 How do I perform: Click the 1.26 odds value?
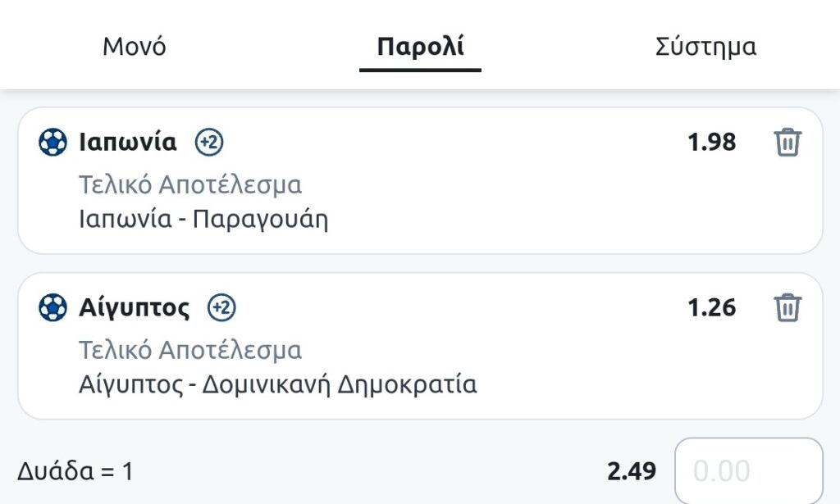pyautogui.click(x=711, y=308)
